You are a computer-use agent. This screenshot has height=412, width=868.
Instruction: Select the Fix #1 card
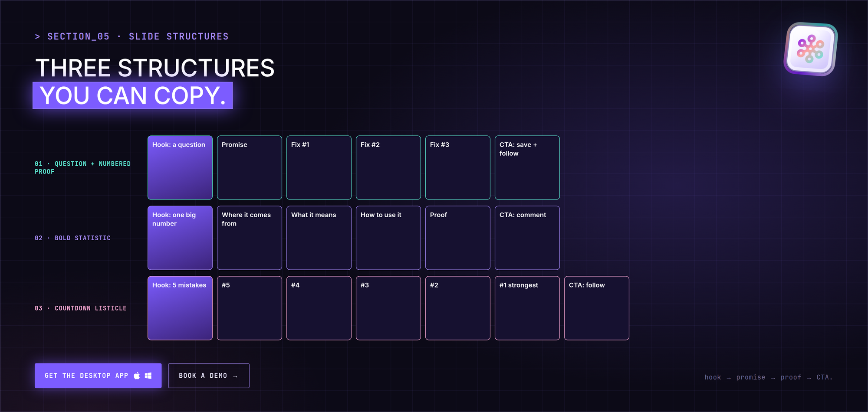pyautogui.click(x=319, y=168)
